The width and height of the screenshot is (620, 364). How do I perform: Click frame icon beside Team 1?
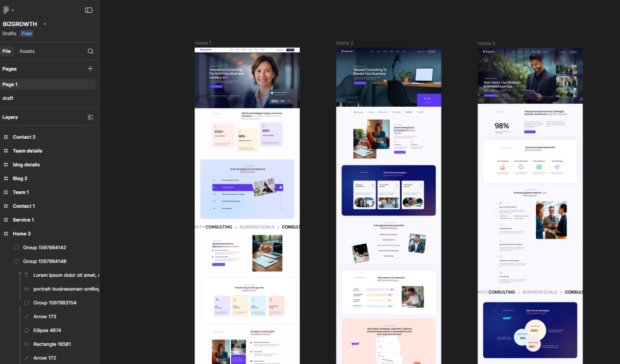tap(6, 192)
